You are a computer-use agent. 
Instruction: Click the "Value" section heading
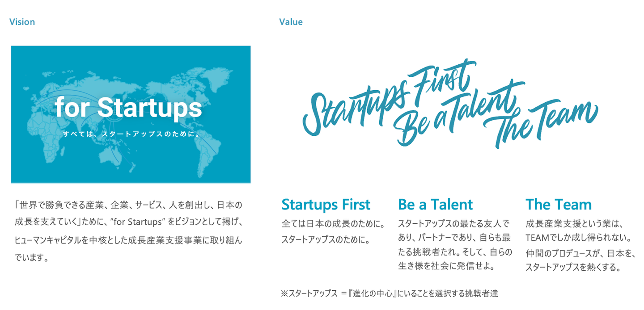(291, 22)
